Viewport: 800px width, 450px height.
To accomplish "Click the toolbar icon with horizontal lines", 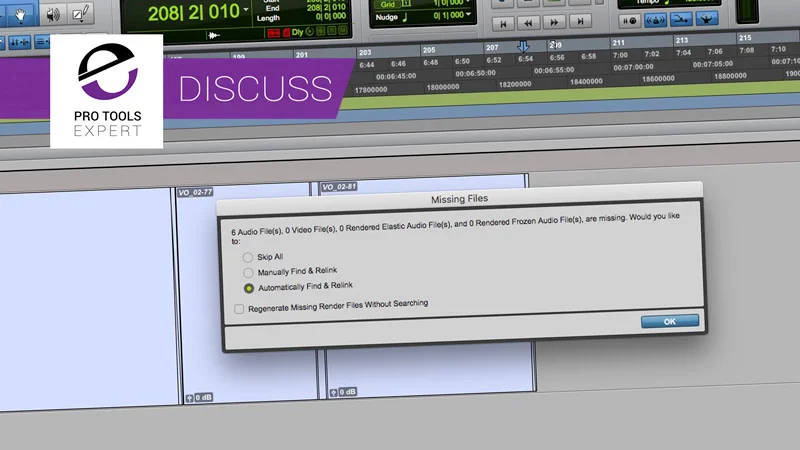I will (x=41, y=42).
